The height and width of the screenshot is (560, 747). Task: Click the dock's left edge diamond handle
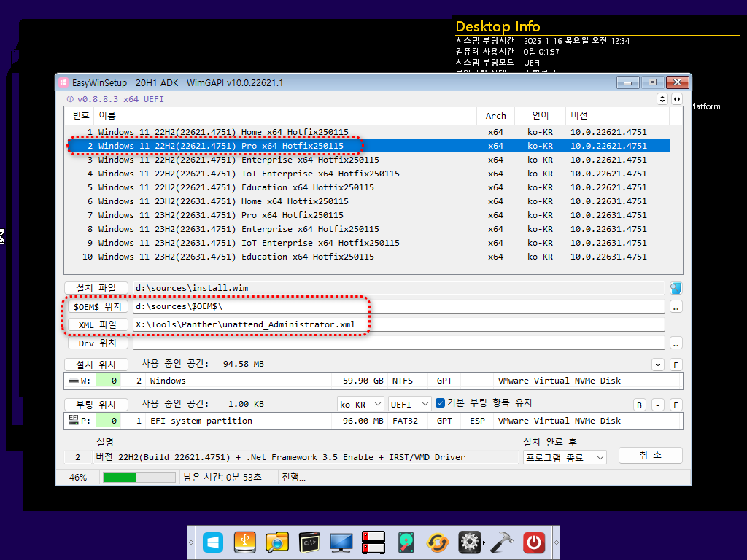click(192, 542)
